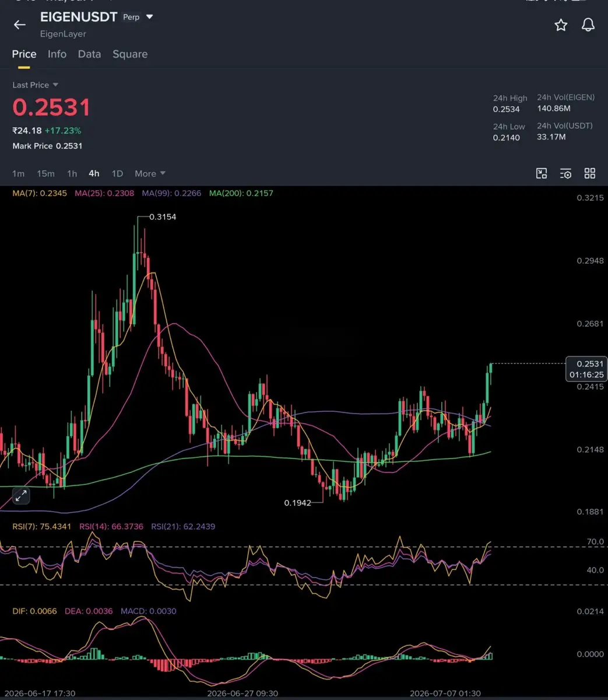
Task: Open Last Price type dropdown
Action: coord(36,85)
